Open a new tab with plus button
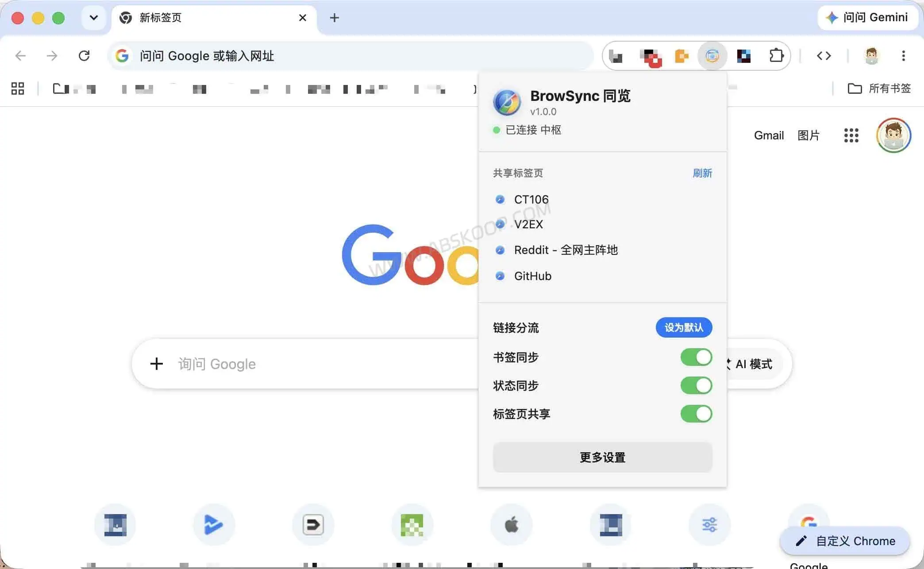 point(335,18)
